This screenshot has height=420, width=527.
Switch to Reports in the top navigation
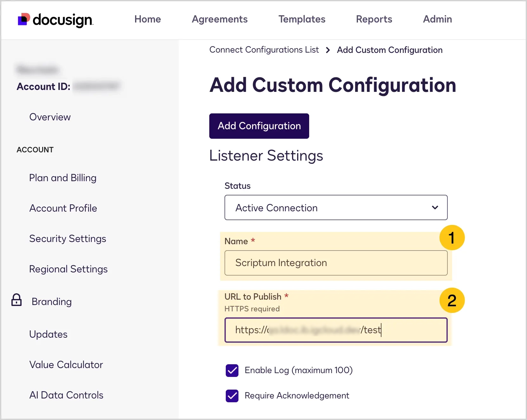[374, 19]
